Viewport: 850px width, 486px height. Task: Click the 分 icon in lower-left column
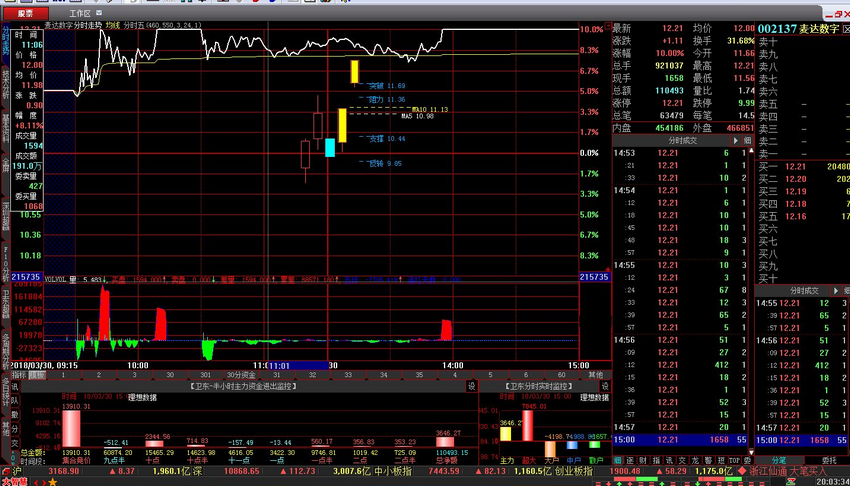15,429
